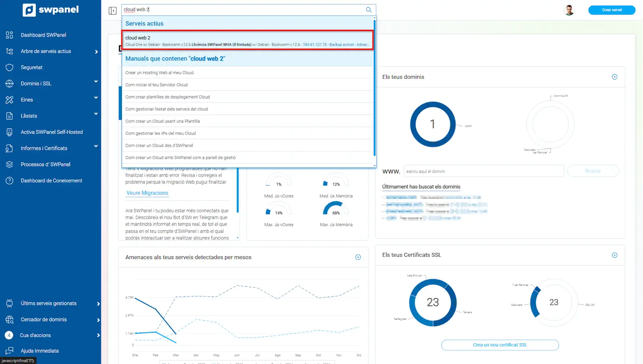The image size is (643, 364).
Task: Click the Processos d'SWPanel layers icon
Action: click(x=10, y=164)
